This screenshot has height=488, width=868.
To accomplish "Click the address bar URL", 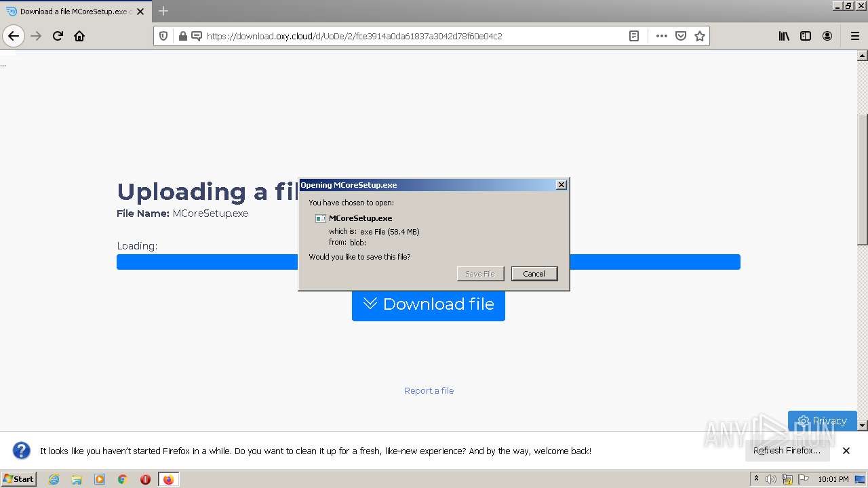I will (354, 36).
